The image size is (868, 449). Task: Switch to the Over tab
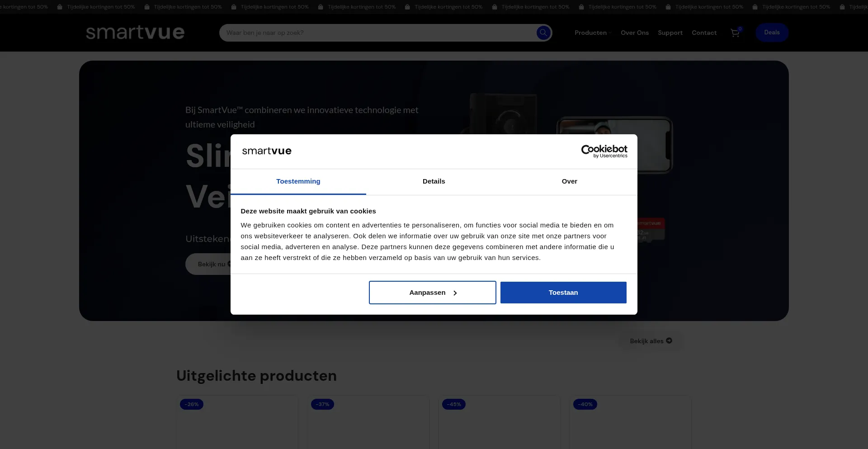pos(570,181)
